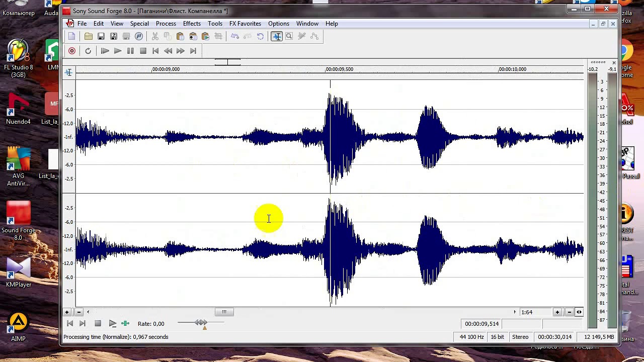
Task: Click the Play Clipboard icon
Action: click(205, 36)
